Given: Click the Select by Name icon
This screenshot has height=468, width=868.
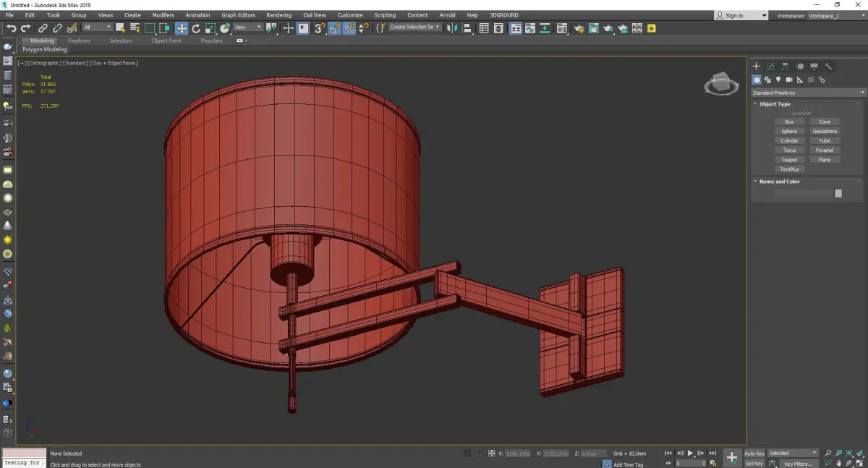Looking at the screenshot, I should [x=135, y=28].
